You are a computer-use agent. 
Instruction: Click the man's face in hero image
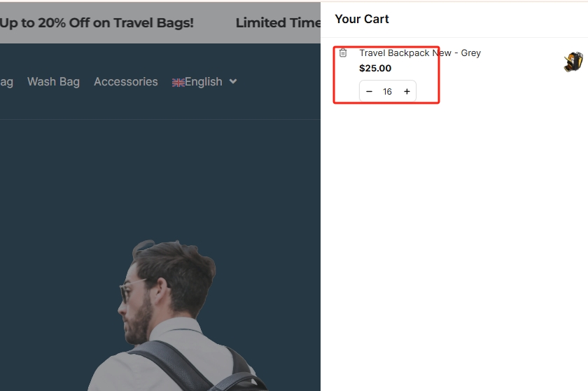[140, 308]
